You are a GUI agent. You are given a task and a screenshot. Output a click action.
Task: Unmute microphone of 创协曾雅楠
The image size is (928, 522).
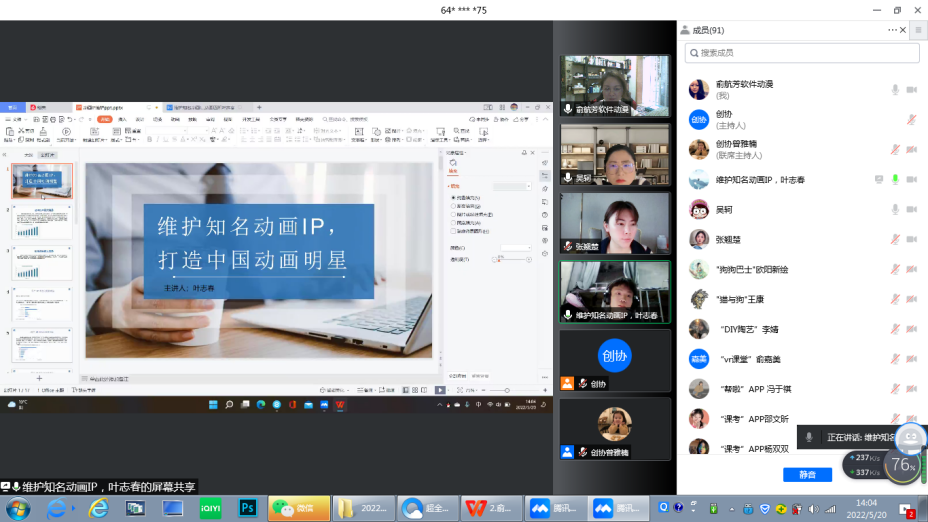point(895,150)
